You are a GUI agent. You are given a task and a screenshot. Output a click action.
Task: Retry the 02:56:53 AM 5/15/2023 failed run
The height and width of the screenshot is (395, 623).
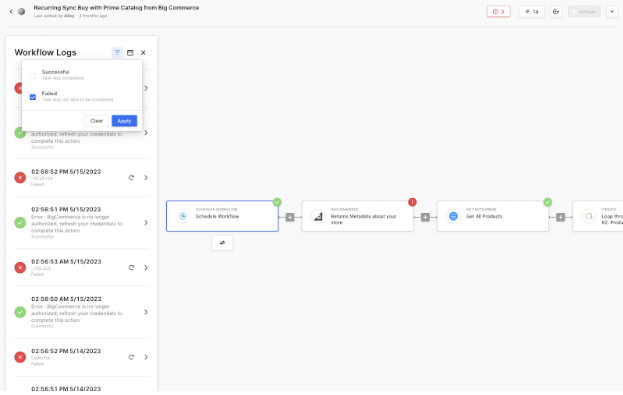tap(131, 267)
